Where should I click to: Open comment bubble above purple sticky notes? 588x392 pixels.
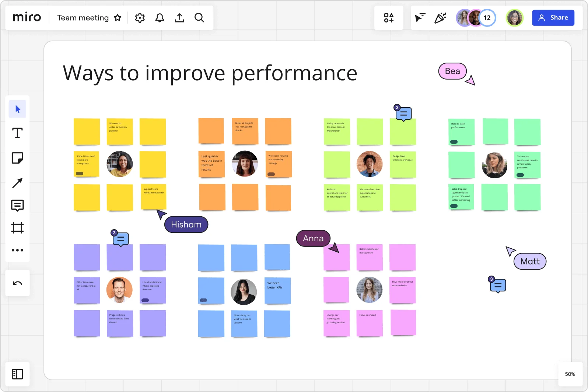(x=120, y=239)
